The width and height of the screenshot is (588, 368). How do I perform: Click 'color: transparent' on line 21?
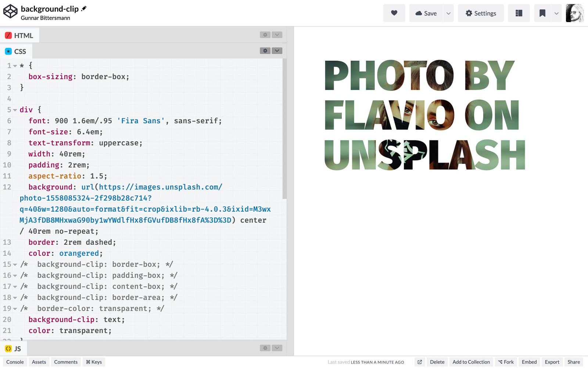[70, 330]
